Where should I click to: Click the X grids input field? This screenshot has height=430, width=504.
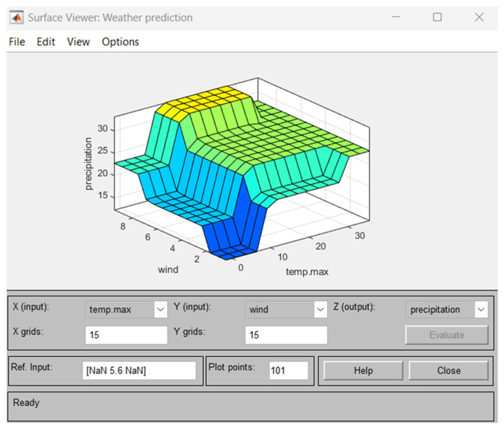point(126,335)
